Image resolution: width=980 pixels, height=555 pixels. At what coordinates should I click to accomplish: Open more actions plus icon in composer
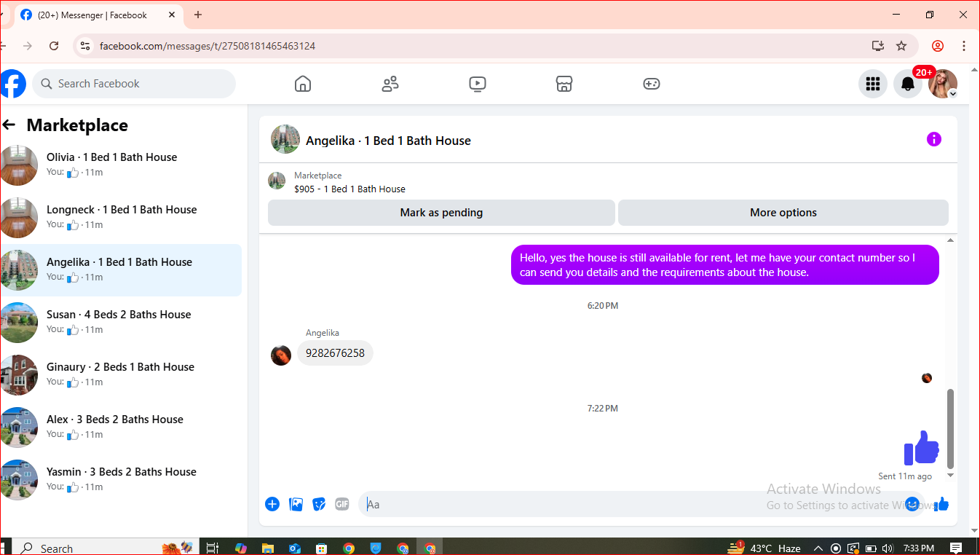point(272,504)
